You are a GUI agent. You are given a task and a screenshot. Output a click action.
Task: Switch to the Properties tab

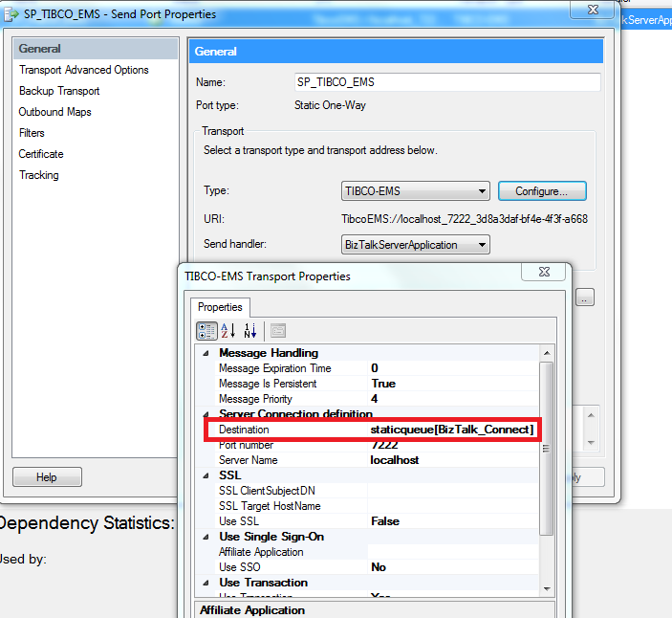220,307
